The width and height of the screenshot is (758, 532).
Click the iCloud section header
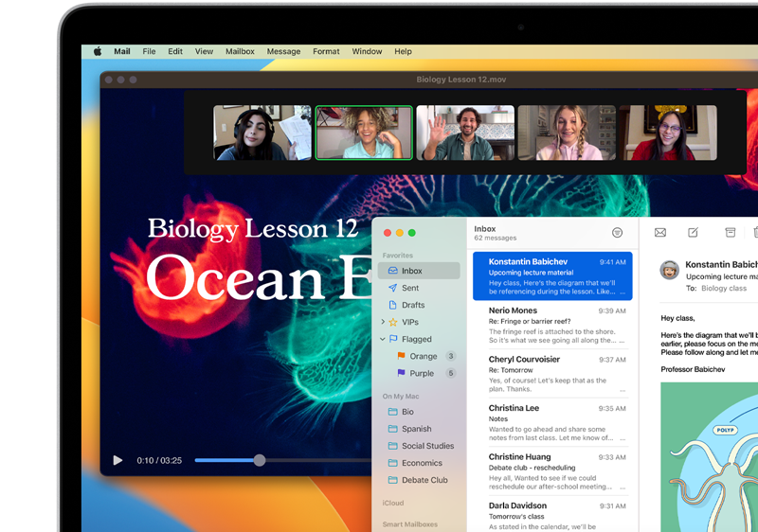coord(393,503)
